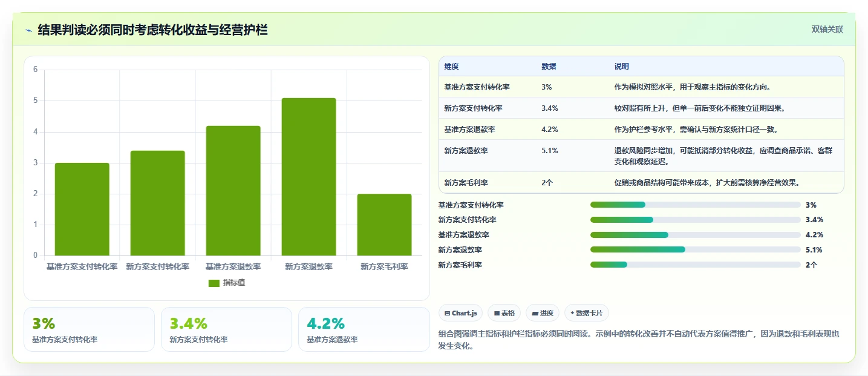This screenshot has width=868, height=376.
Task: Click the 2个 progress bar for 新方案毛利率
Action: pyautogui.click(x=696, y=265)
